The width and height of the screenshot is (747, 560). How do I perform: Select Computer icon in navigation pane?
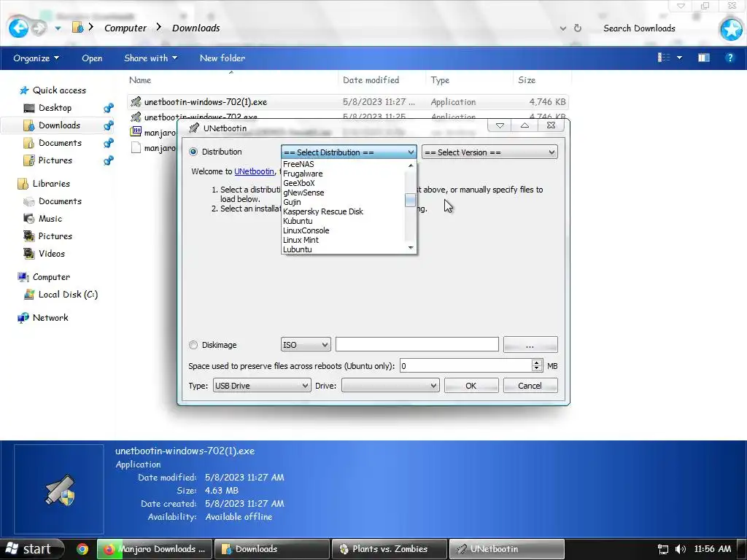pyautogui.click(x=23, y=276)
